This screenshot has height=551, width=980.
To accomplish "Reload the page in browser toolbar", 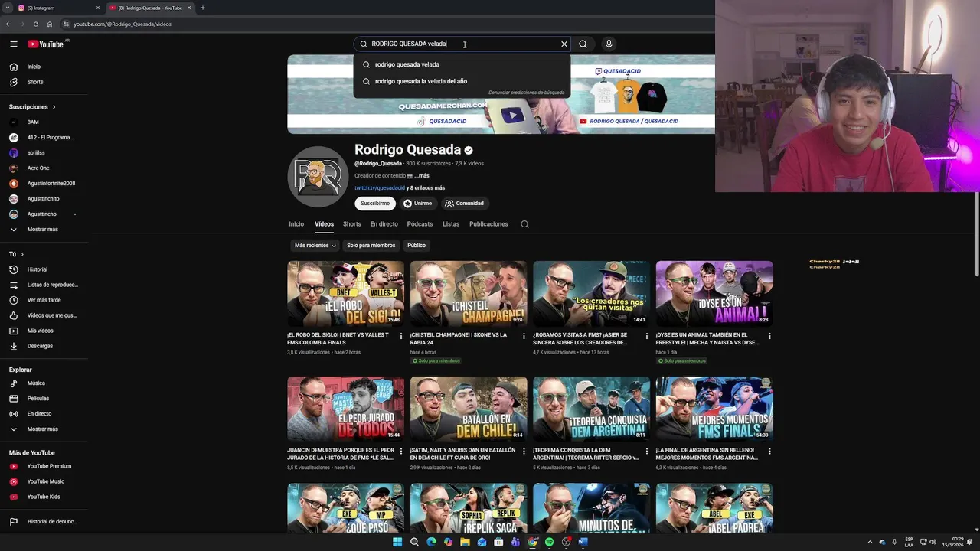I will 35,24.
